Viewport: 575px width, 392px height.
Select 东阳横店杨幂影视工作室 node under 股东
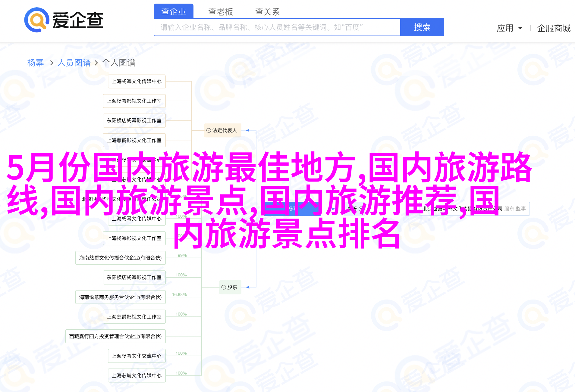134,277
